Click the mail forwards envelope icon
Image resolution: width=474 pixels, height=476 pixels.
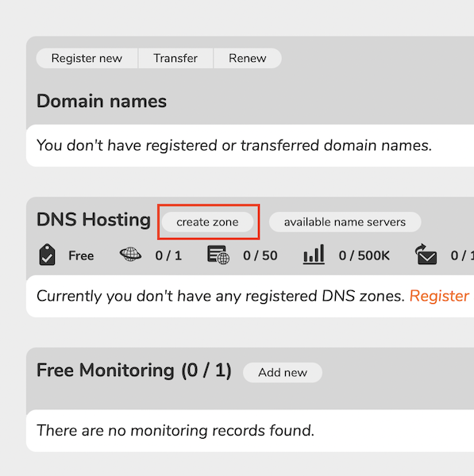[x=426, y=255]
